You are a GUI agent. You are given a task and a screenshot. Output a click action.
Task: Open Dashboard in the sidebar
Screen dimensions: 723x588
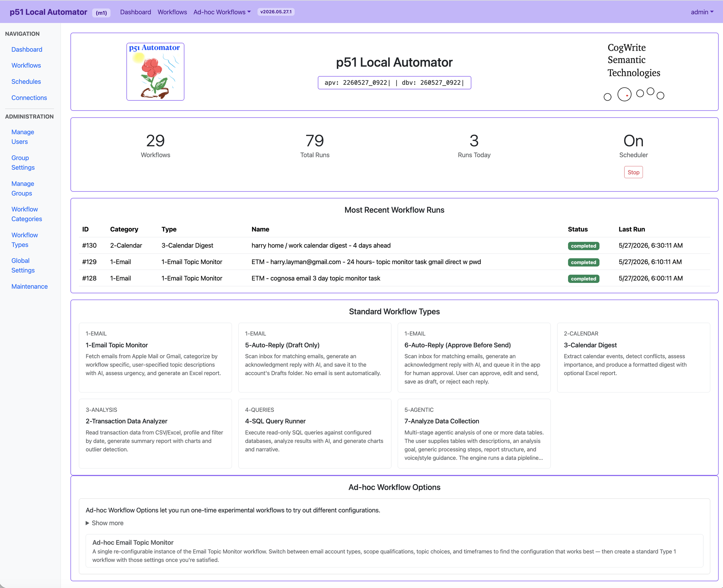27,49
